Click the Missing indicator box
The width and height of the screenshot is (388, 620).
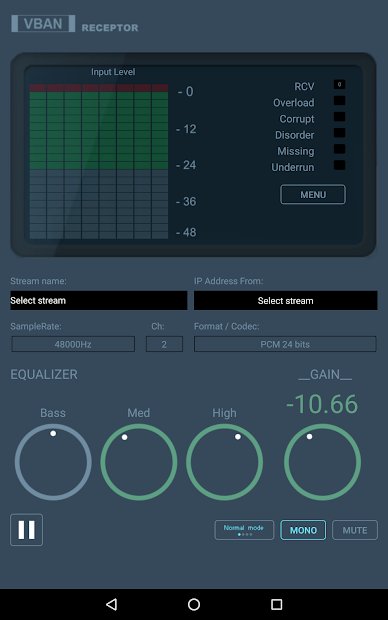(339, 149)
